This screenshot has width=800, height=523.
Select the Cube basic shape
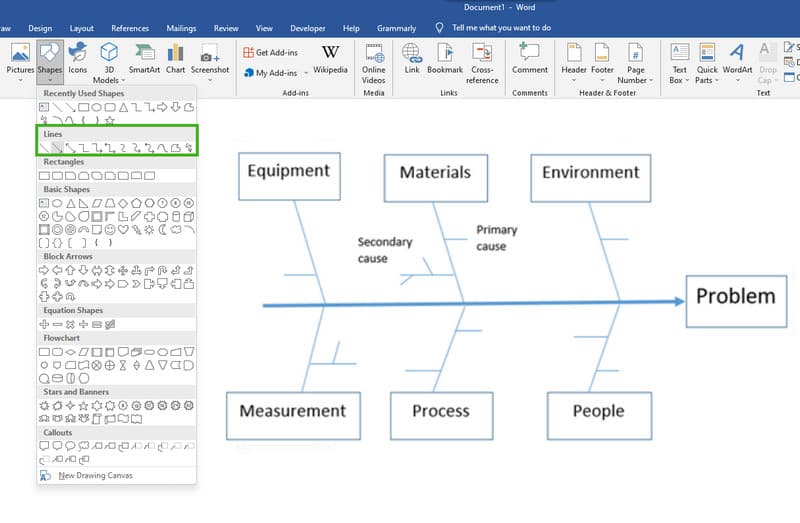(x=189, y=216)
